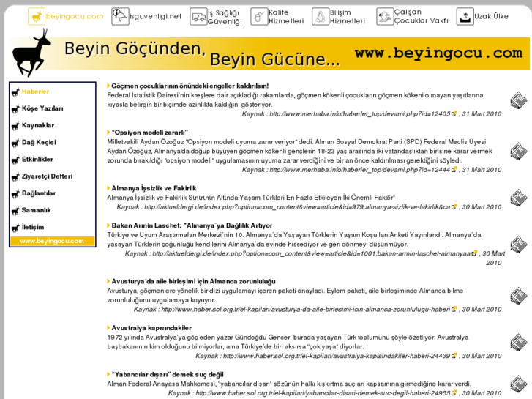
Task: Open headline Göçmen çocuklarının önündeki engeller kaldırılsın!
Action: tap(190, 86)
